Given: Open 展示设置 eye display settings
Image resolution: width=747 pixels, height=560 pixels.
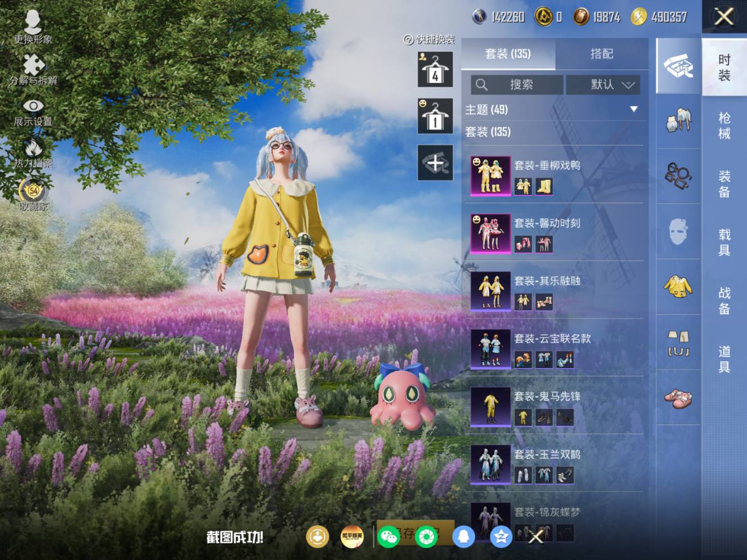Looking at the screenshot, I should point(33,113).
